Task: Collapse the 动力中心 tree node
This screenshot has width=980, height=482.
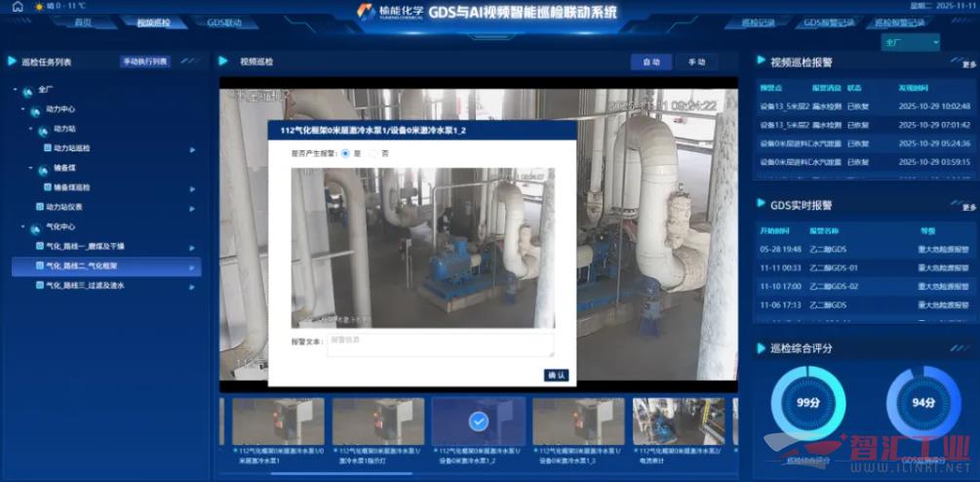Action: [23, 109]
